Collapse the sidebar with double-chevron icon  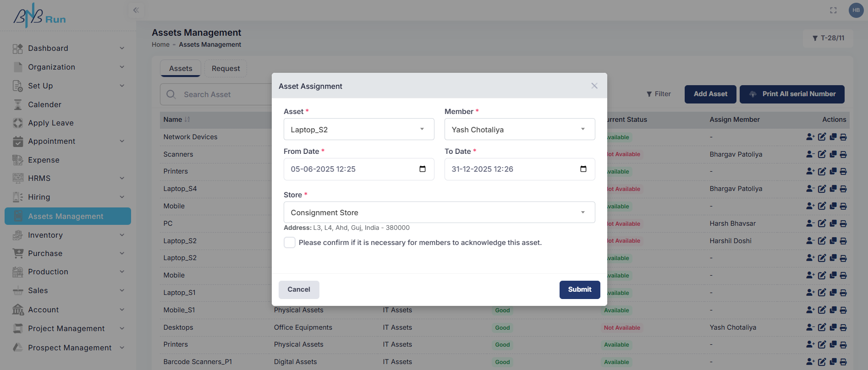136,10
